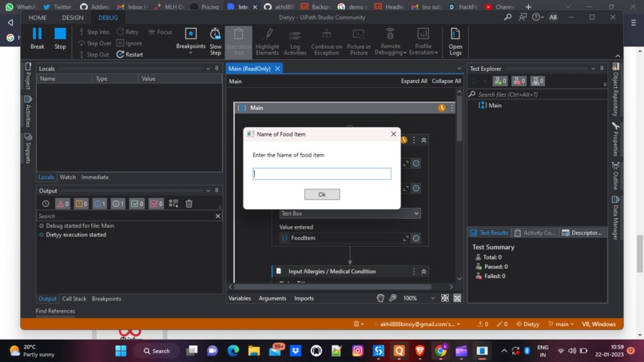Open the Text Box dropdown in activity
The width and height of the screenshot is (644, 362).
pyautogui.click(x=350, y=213)
